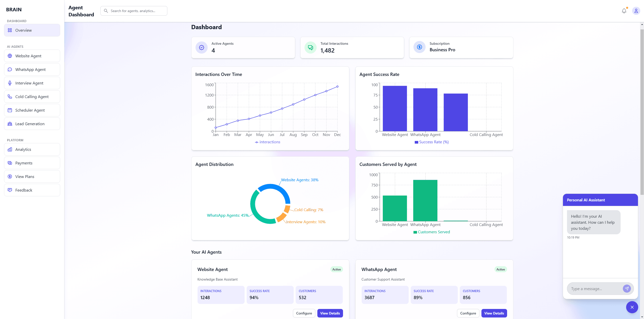The height and width of the screenshot is (319, 644).
Task: Click the '1,482' total interactions value
Action: click(327, 51)
